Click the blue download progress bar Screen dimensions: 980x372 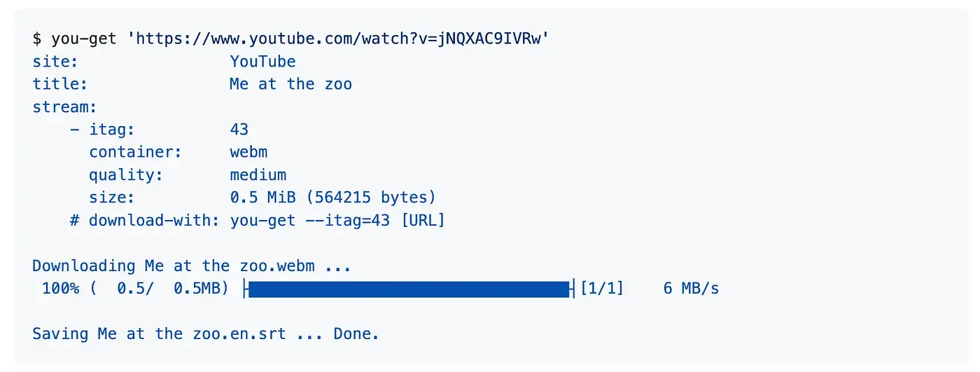pos(409,289)
